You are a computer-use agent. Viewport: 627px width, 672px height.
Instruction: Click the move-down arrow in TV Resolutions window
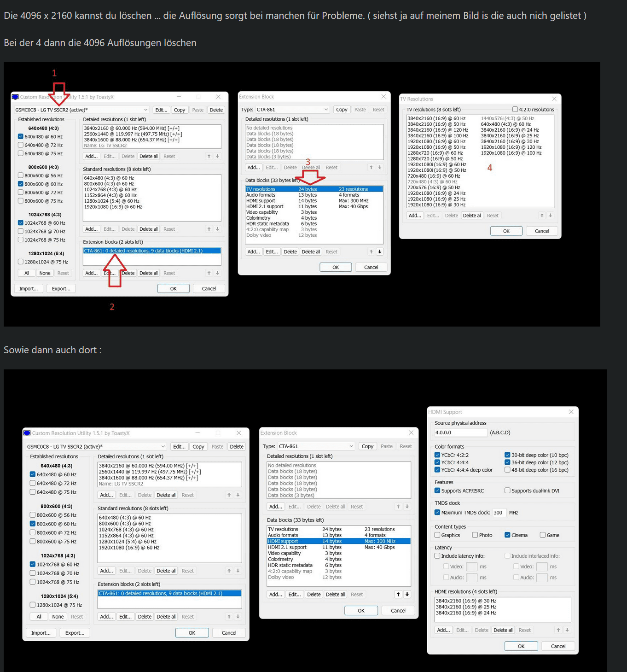click(x=550, y=216)
